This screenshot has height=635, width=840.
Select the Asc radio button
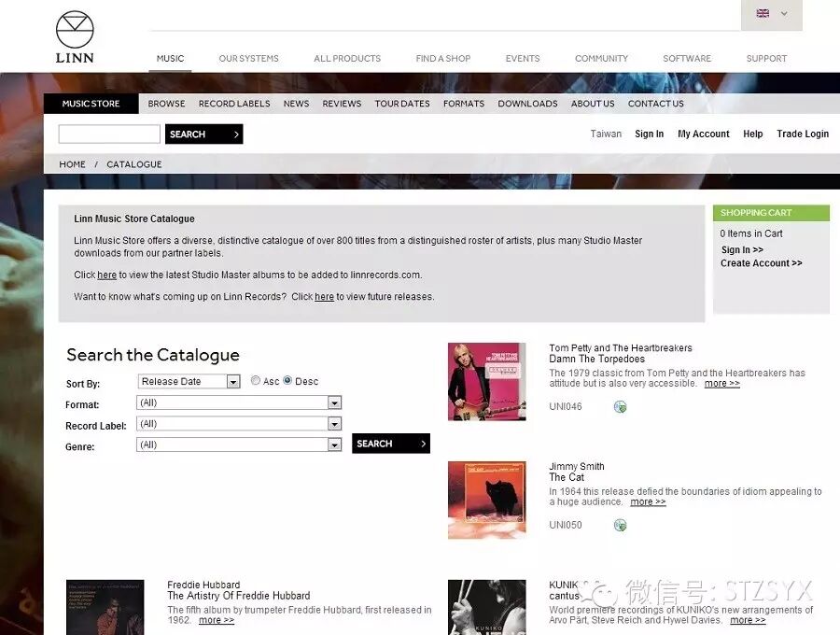pyautogui.click(x=256, y=380)
